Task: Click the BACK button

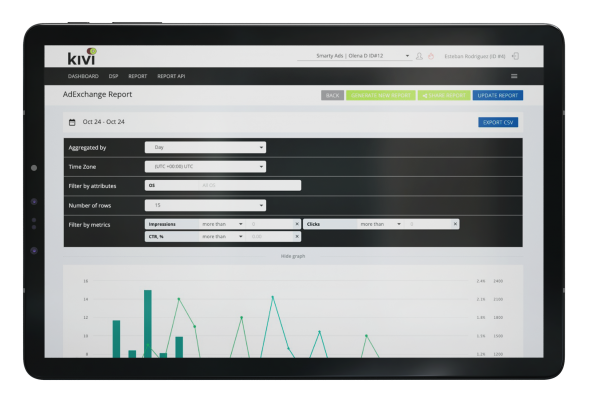Action: (332, 95)
